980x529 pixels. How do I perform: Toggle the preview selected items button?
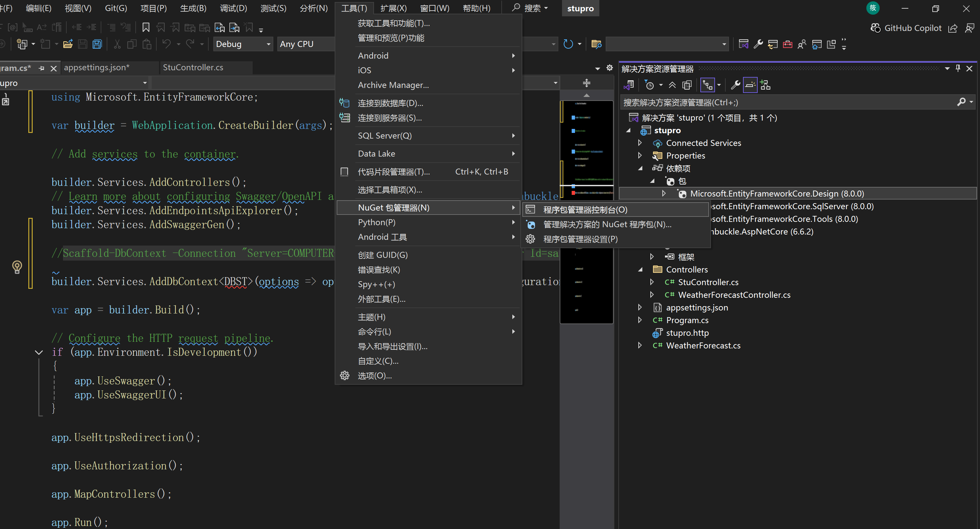pos(750,85)
